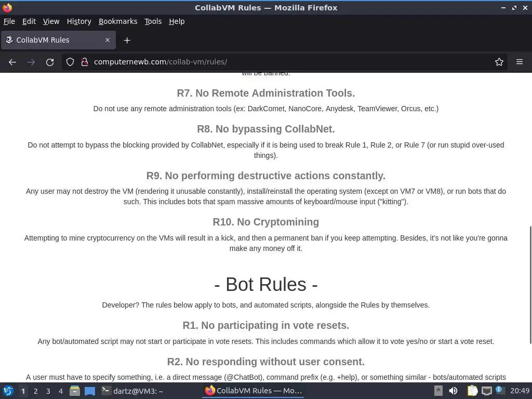Select the CollabVM Rules tab
Image resolution: width=532 pixels, height=399 pixels.
pos(58,40)
